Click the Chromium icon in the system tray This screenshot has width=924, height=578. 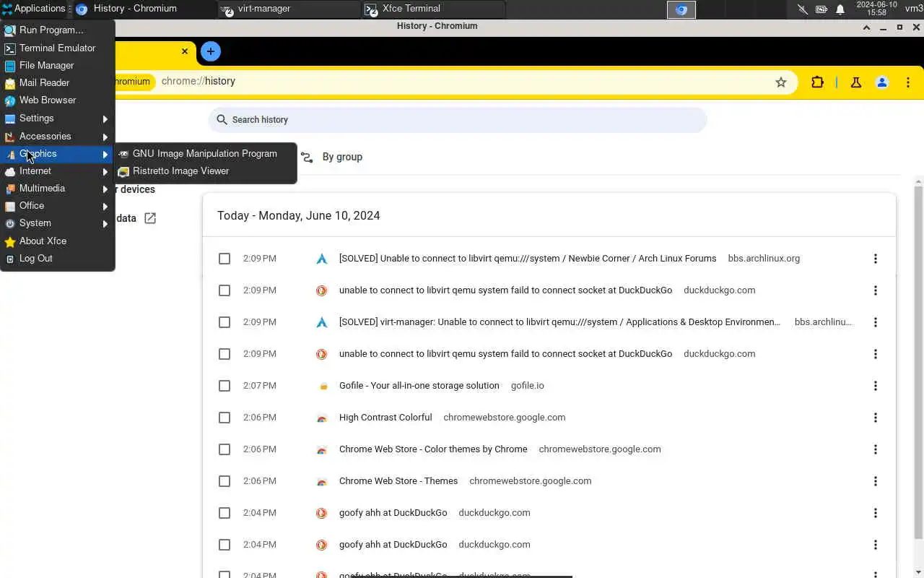point(681,9)
